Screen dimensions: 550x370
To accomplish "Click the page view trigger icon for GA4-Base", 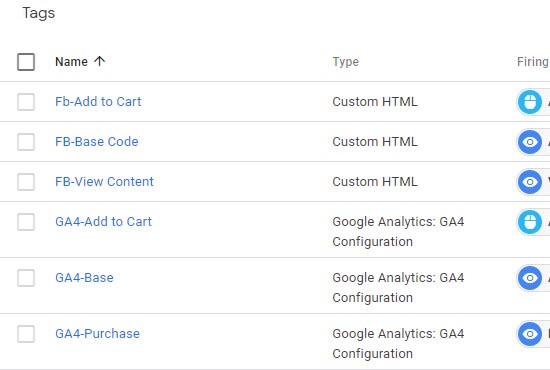I will [530, 278].
